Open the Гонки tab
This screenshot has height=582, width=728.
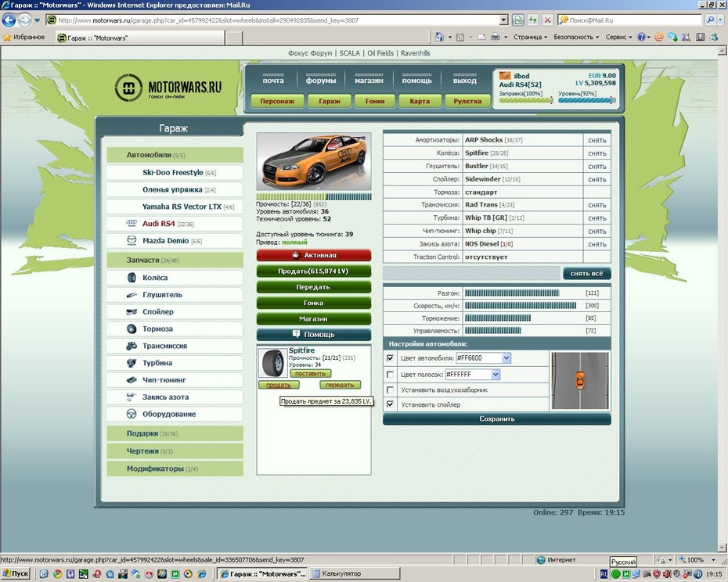375,101
